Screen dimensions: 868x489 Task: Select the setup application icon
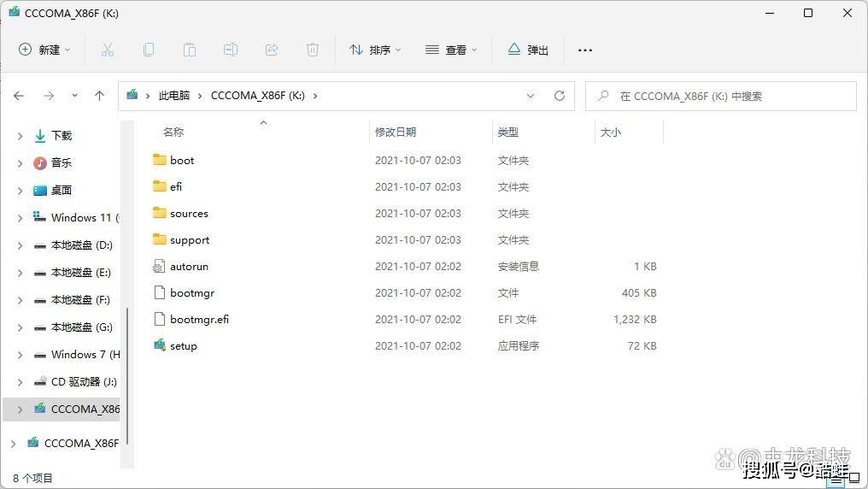point(160,345)
